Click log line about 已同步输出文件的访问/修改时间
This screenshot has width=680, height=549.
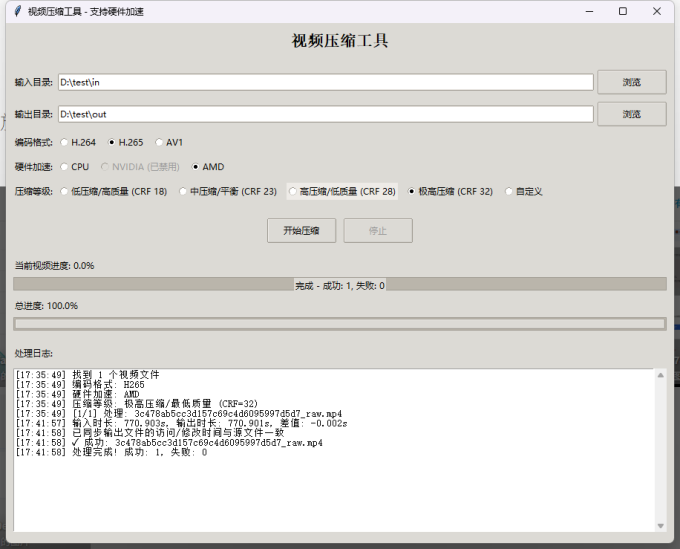click(x=150, y=433)
